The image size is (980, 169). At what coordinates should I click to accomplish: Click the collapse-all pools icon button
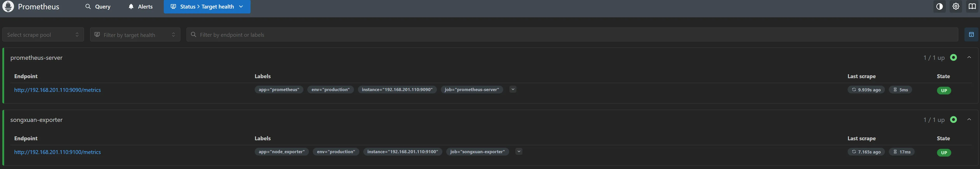pyautogui.click(x=971, y=35)
